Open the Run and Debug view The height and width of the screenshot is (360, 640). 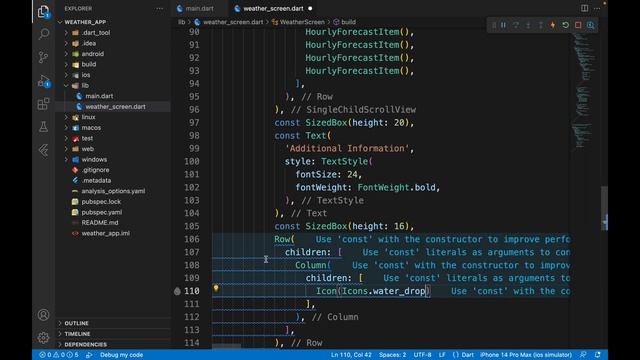click(43, 81)
